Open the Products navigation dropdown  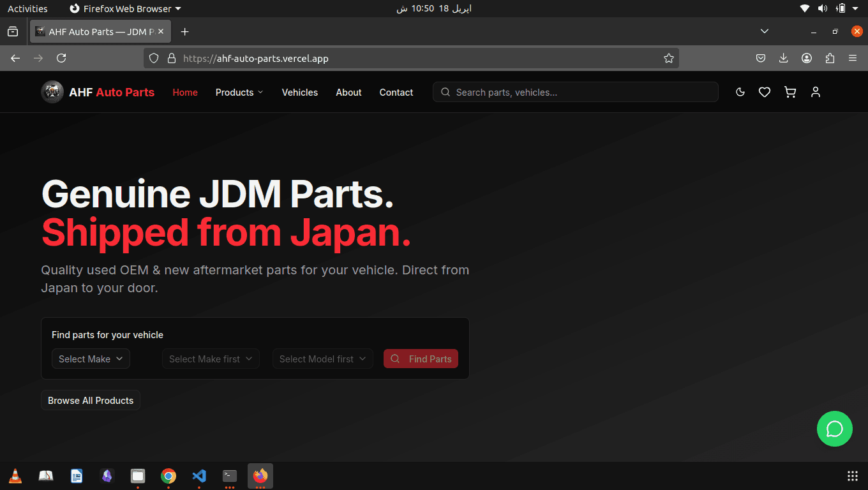click(x=239, y=92)
